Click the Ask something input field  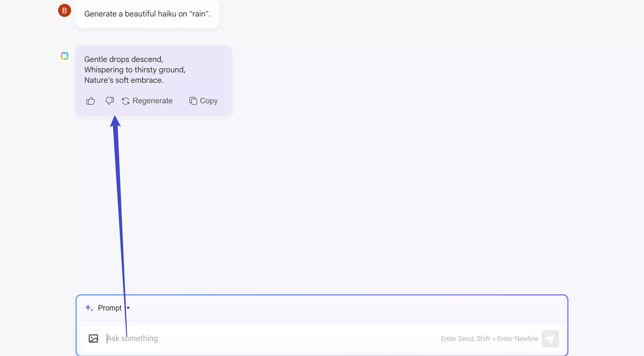pos(192,338)
